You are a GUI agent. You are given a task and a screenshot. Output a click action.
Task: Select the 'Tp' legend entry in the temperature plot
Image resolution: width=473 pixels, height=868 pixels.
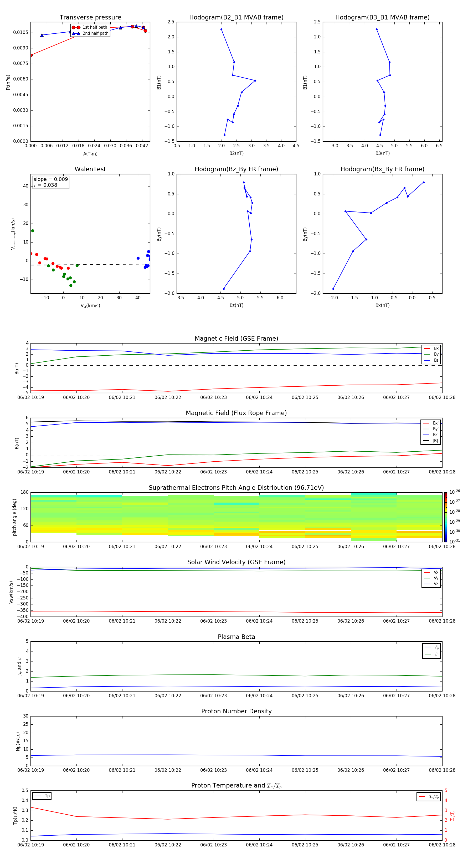click(x=42, y=796)
